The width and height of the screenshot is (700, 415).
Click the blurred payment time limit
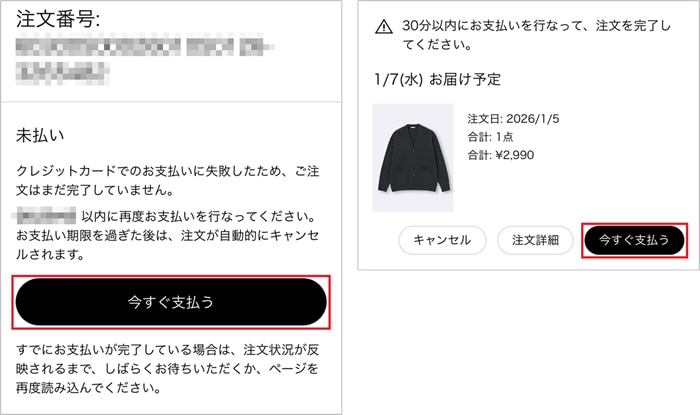click(x=48, y=216)
